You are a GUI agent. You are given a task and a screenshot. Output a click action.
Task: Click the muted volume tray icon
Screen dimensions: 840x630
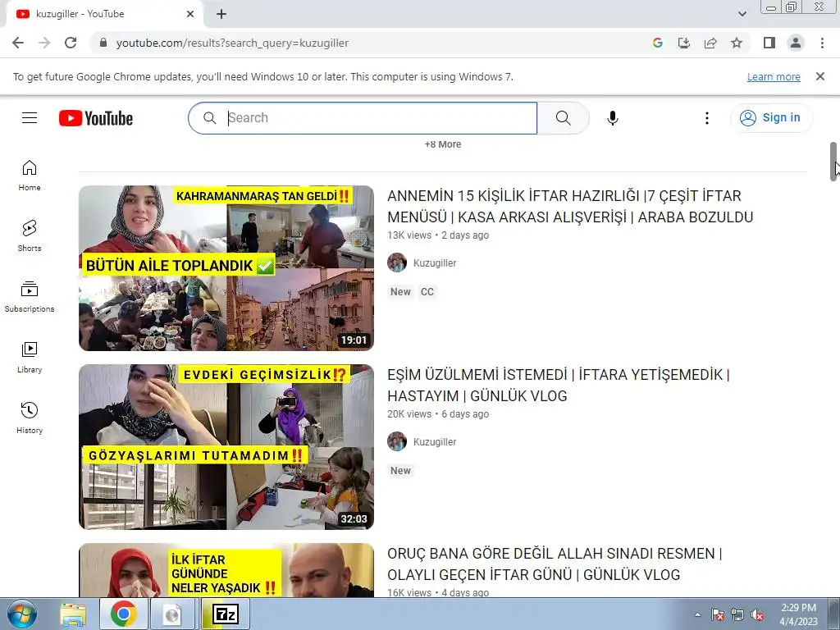pos(757,615)
